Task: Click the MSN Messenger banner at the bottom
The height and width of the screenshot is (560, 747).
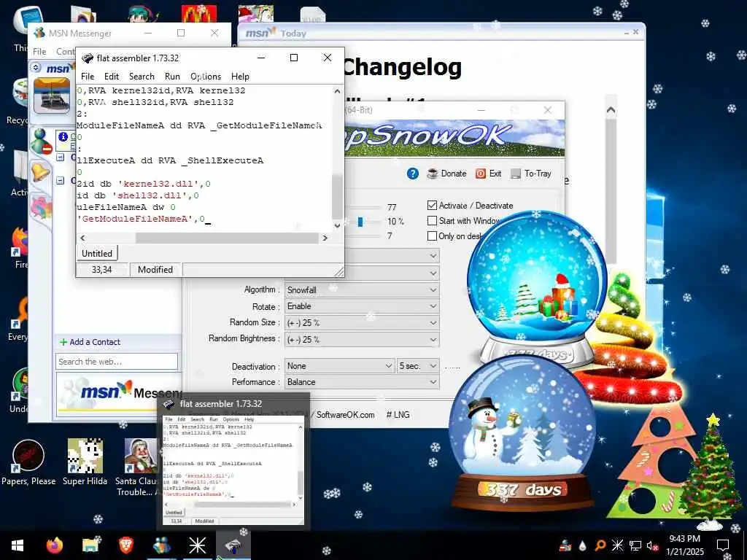Action: point(119,394)
